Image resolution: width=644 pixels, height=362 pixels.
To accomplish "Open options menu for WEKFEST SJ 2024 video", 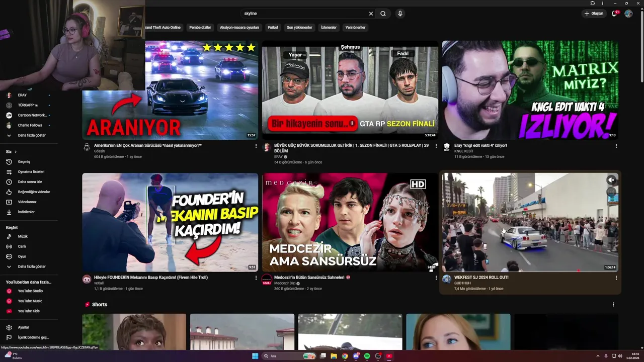I will [616, 278].
